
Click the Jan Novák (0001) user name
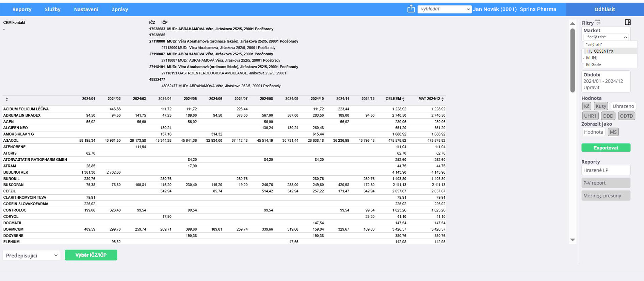pyautogui.click(x=495, y=9)
